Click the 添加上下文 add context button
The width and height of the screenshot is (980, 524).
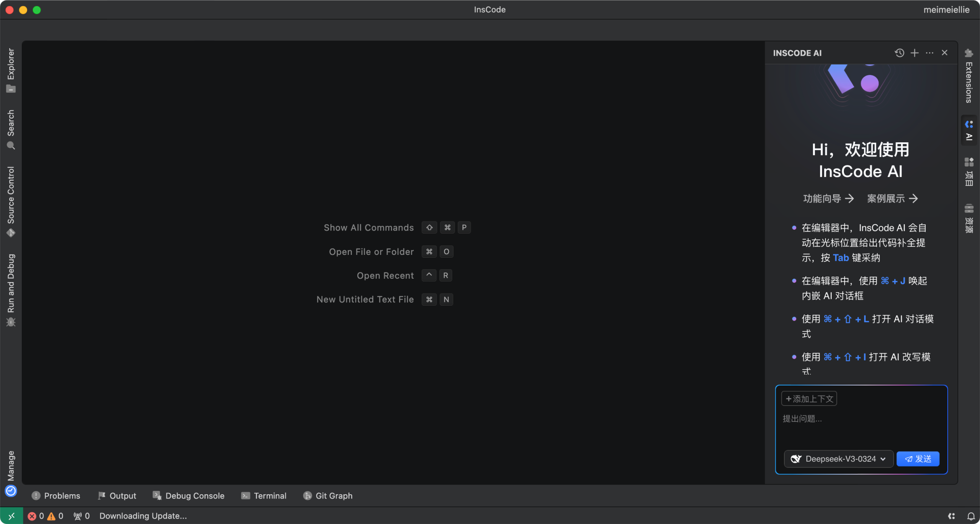click(x=809, y=398)
